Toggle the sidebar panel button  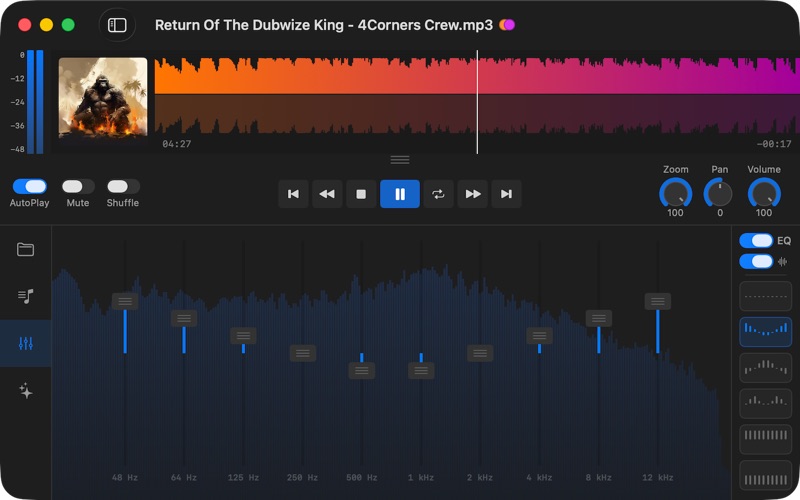[117, 25]
